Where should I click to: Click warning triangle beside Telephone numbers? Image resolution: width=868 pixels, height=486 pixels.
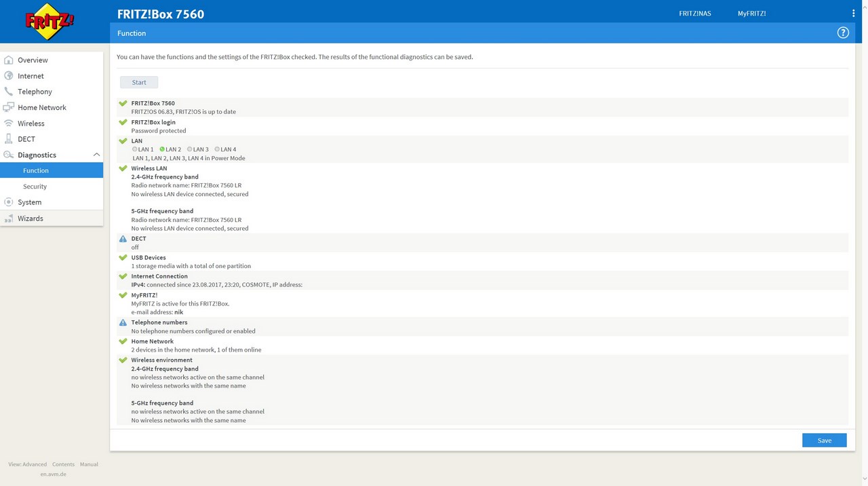(x=123, y=323)
